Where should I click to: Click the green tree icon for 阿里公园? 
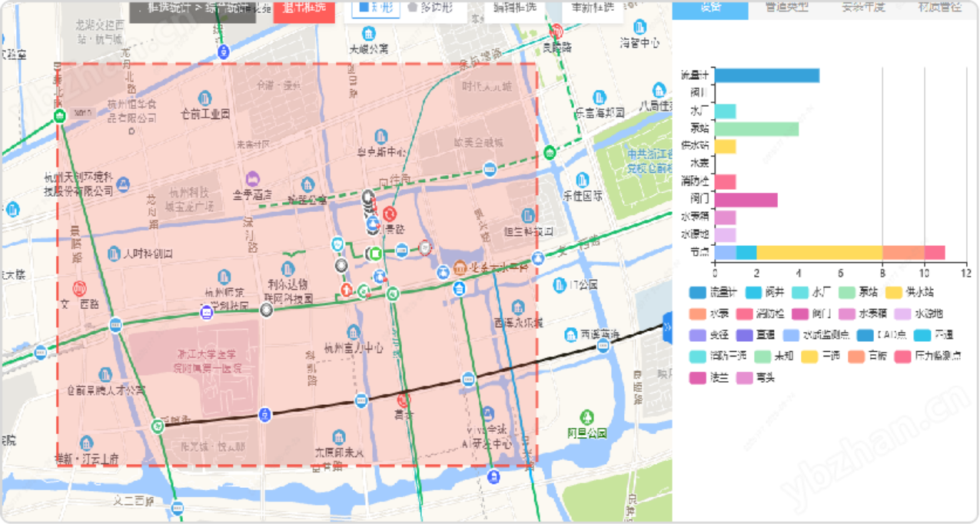coord(587,416)
